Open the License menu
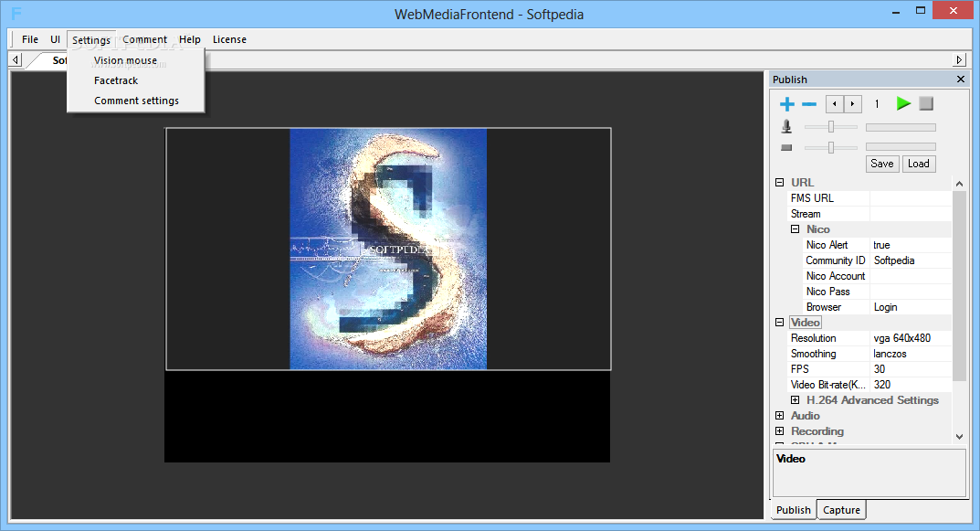The height and width of the screenshot is (531, 980). (x=229, y=39)
